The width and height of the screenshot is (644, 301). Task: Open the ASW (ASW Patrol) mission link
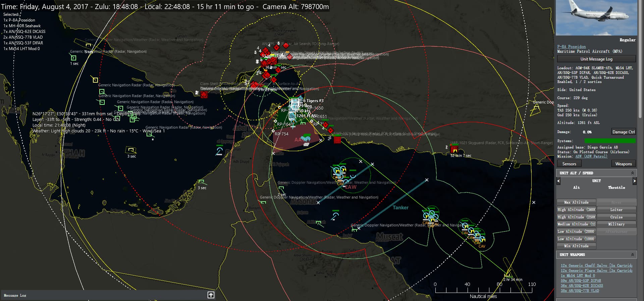(x=591, y=157)
